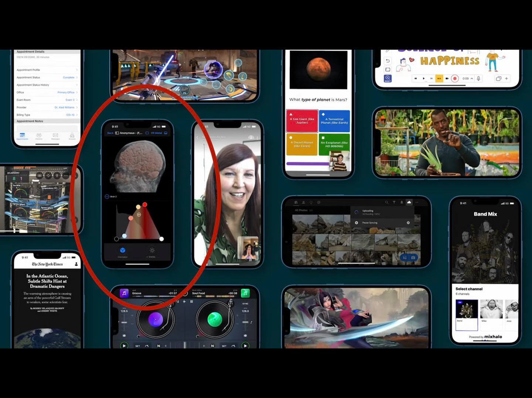Select answer A Terrestrial Planet (like Earth)
This screenshot has width=532, height=398.
click(x=334, y=121)
